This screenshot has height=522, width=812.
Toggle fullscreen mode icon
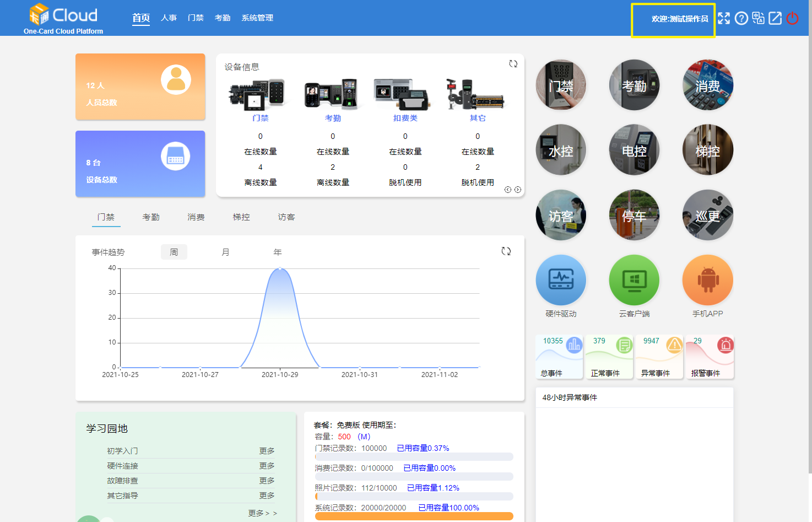tap(724, 18)
